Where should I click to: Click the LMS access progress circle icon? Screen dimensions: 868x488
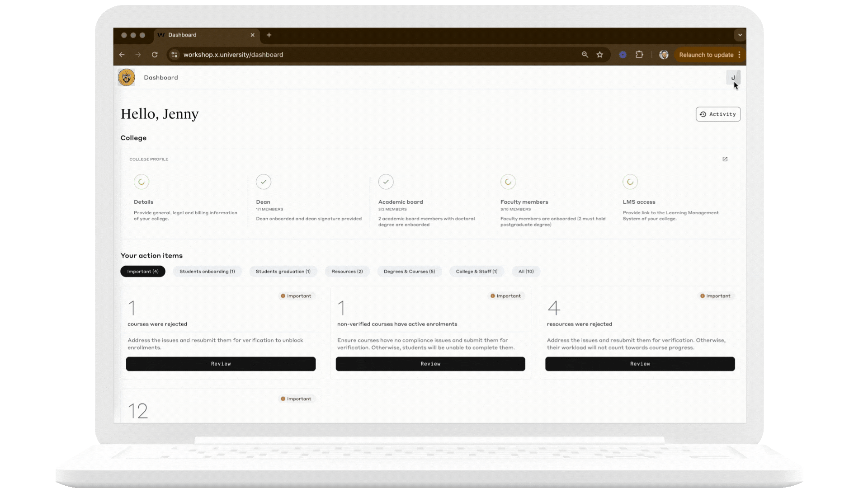coord(630,182)
